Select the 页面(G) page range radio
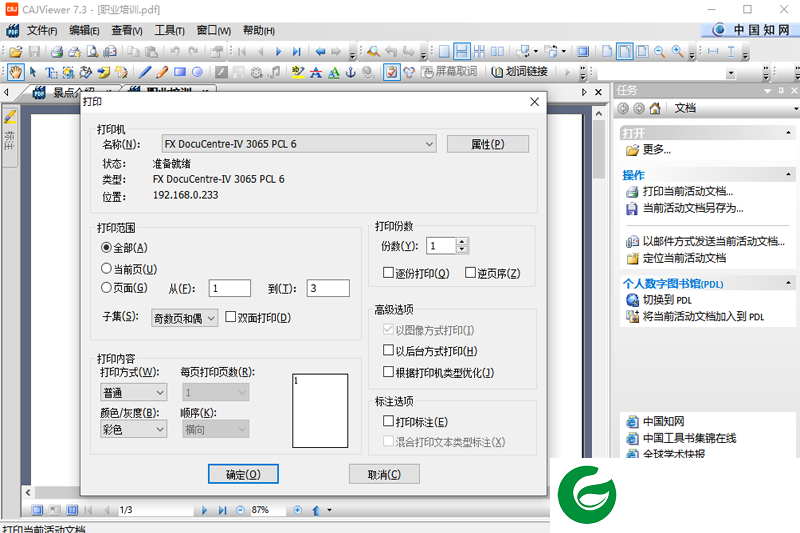The image size is (800, 533). pyautogui.click(x=106, y=288)
